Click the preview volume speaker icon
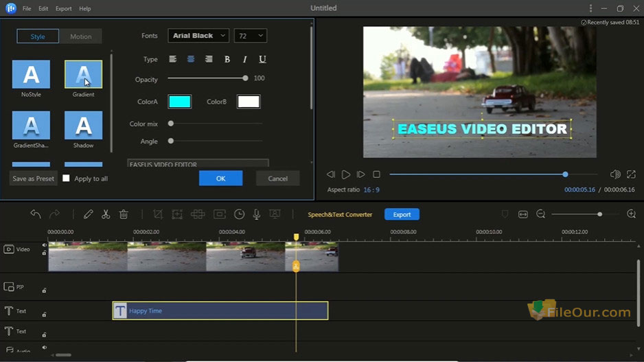The image size is (644, 362). coord(615,174)
